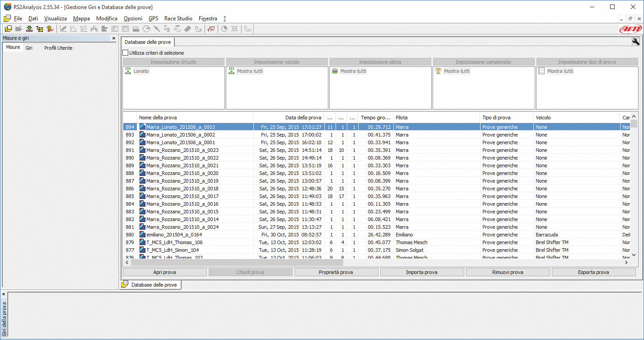
Task: Select the row Marra_Rozzano_201510_a_0024
Action: [x=377, y=227]
